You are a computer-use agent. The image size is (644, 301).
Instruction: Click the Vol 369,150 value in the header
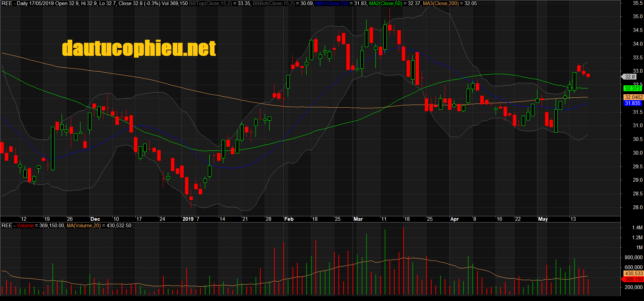tap(175, 3)
